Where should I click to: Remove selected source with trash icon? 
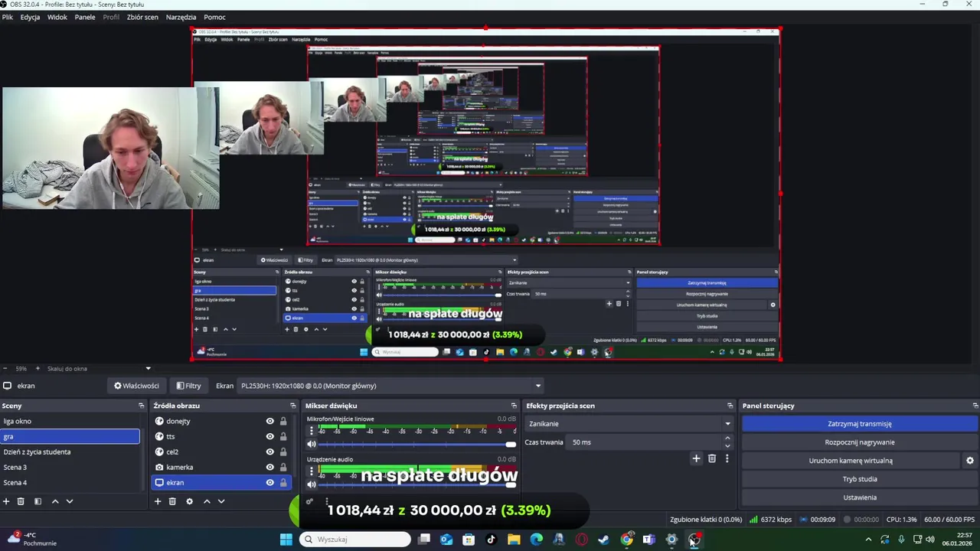172,501
